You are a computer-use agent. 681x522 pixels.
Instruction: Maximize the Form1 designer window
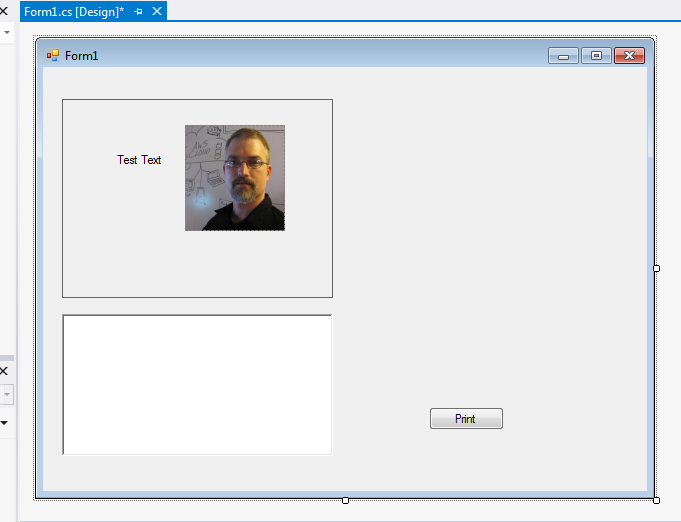click(x=596, y=56)
